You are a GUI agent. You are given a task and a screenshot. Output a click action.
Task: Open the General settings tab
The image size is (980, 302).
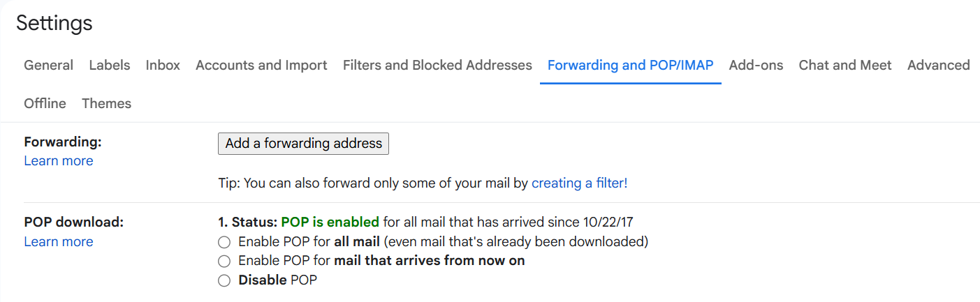point(48,66)
